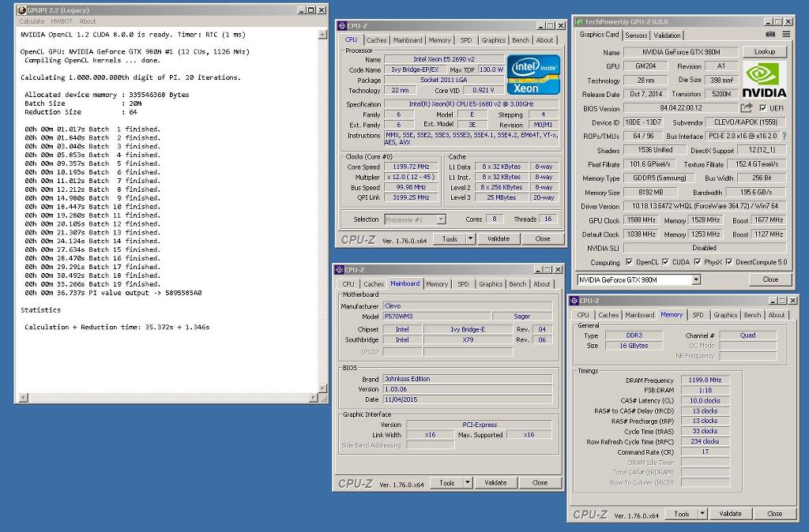Screen dimensions: 809x532
Task: Click the Lookup button in GPU-Z
Action: click(764, 51)
